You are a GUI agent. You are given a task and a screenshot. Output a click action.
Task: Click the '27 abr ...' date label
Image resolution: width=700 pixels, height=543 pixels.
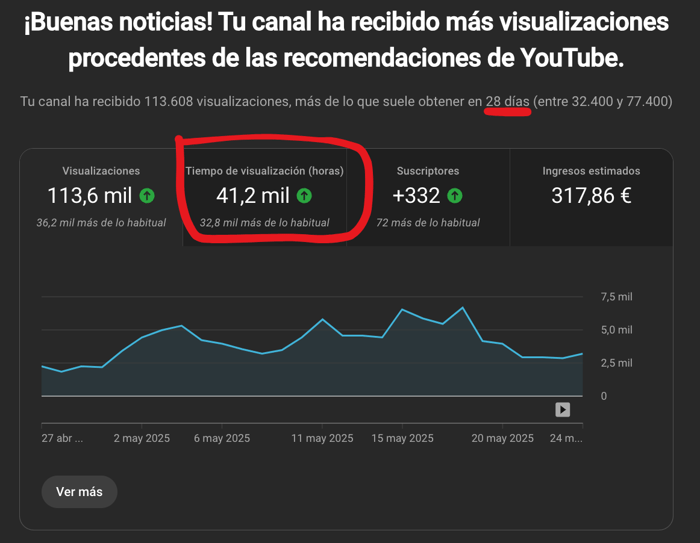tap(62, 439)
